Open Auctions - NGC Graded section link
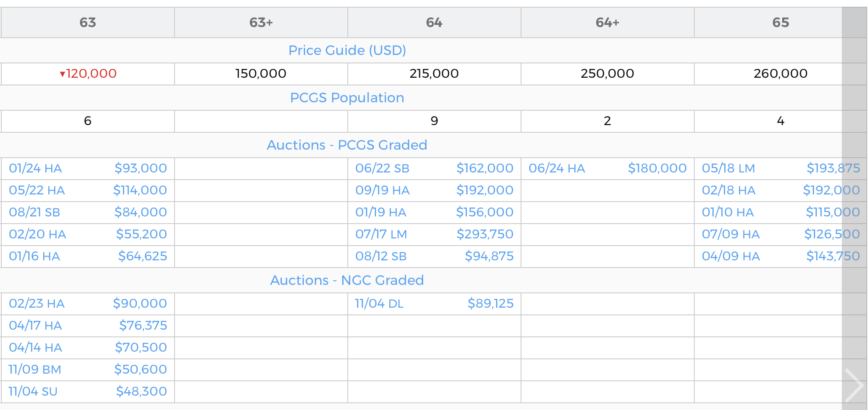This screenshot has width=868, height=410. (347, 280)
